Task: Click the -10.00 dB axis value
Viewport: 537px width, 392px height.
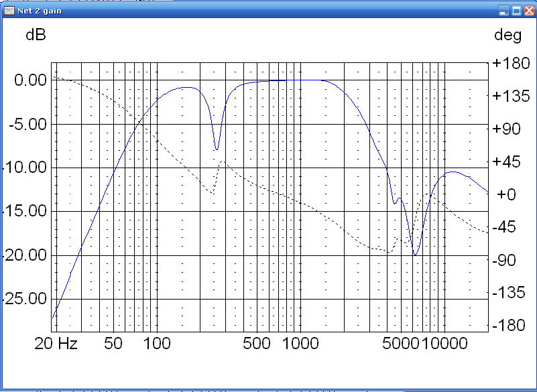Action: pos(24,168)
